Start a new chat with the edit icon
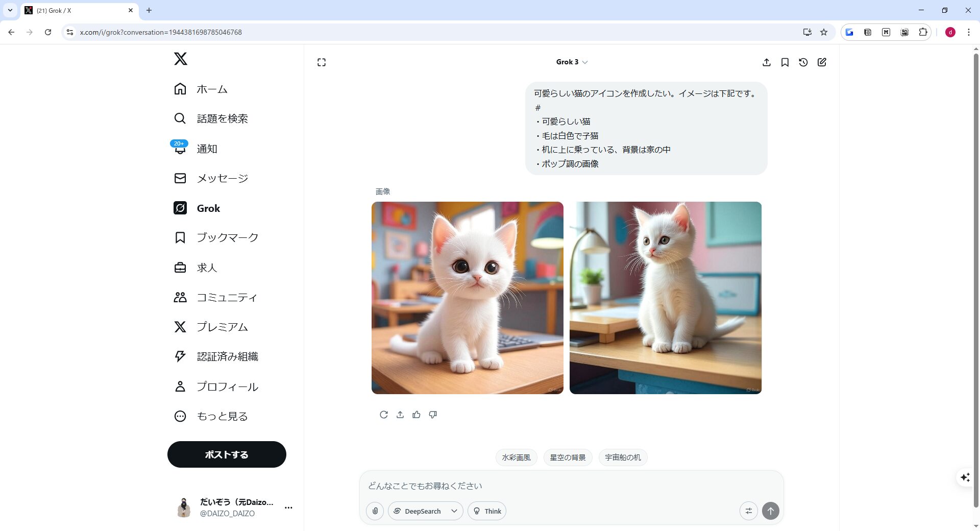Screen dimensions: 980x531 coord(822,62)
